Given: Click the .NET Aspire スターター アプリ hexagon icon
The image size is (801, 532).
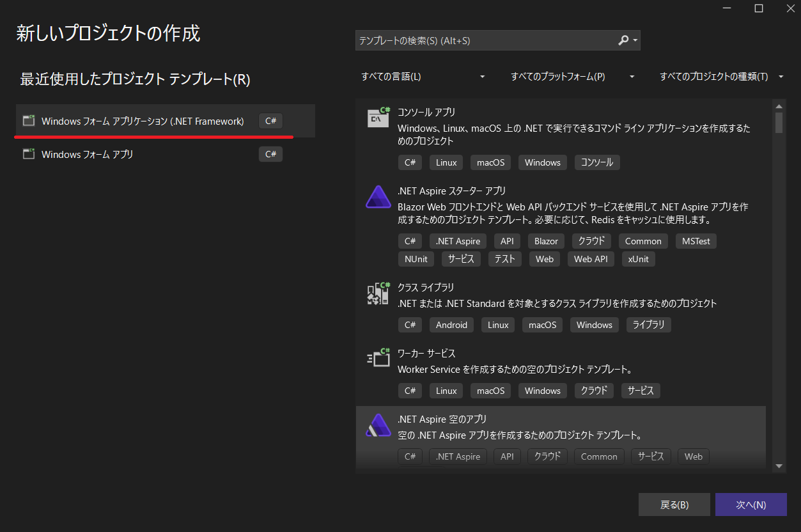Looking at the screenshot, I should [x=378, y=197].
